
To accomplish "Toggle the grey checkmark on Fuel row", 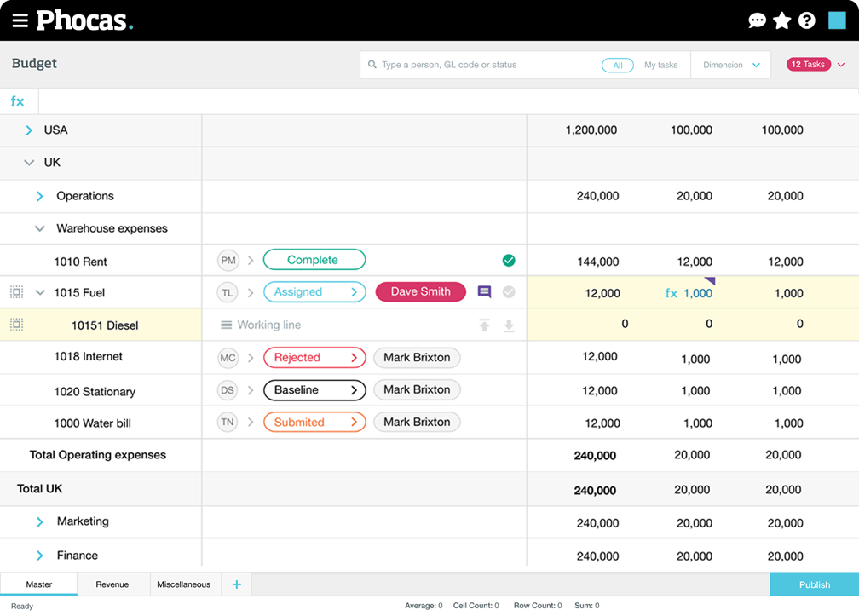I will click(509, 292).
